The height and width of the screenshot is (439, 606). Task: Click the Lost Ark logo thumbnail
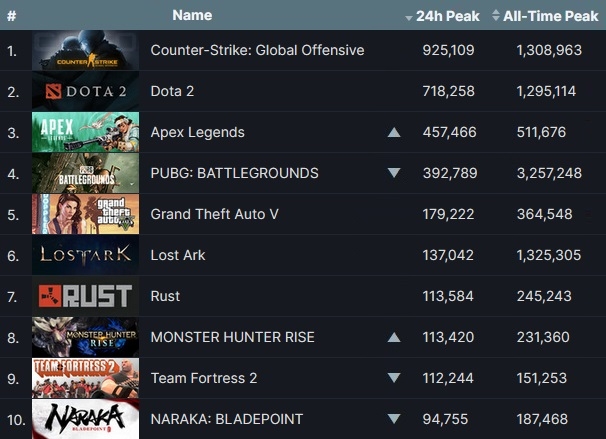(x=85, y=255)
